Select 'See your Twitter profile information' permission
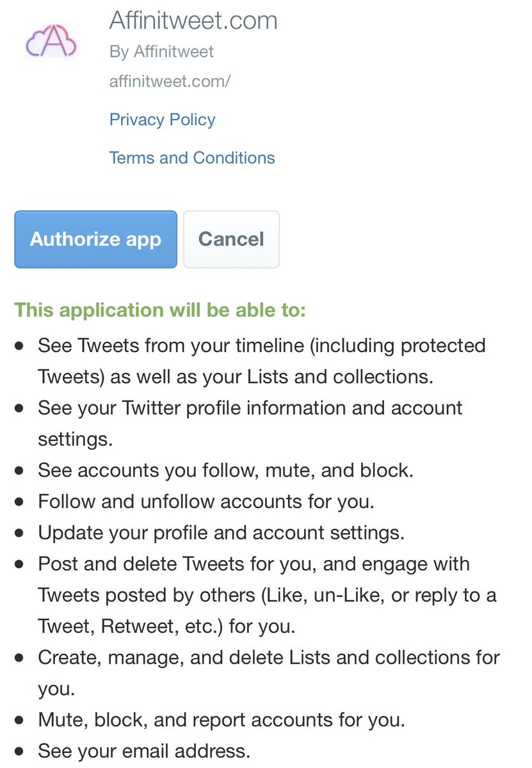 point(250,408)
